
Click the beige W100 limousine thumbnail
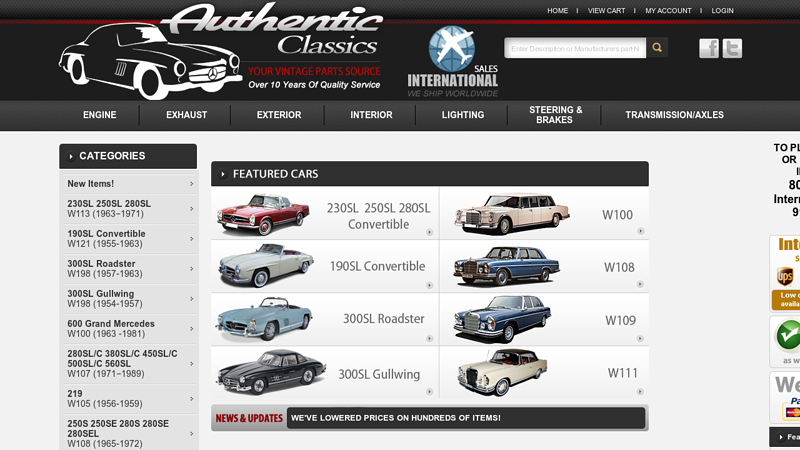[512, 213]
